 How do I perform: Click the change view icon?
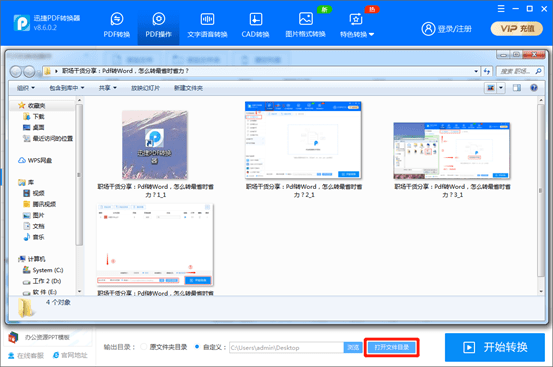(x=491, y=88)
